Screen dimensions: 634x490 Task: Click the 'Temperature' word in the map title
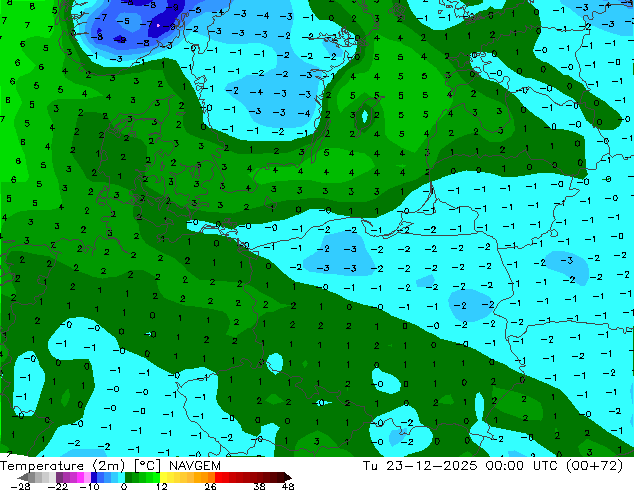pos(42,466)
